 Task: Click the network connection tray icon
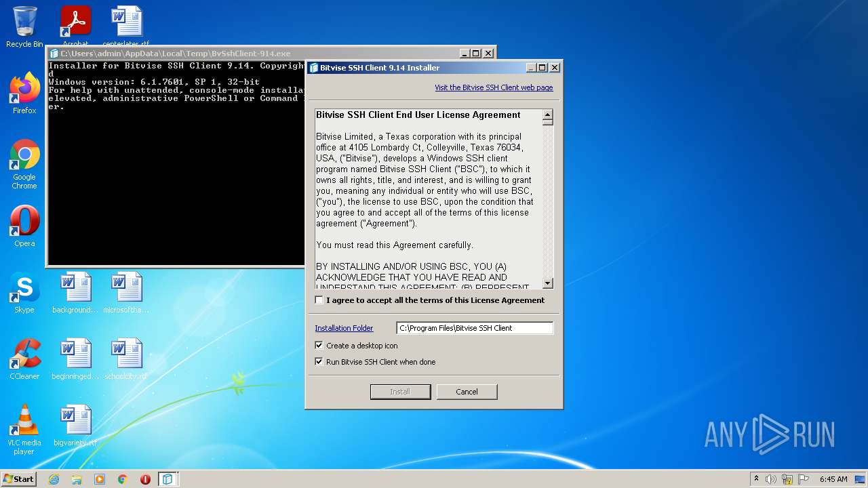(x=787, y=479)
